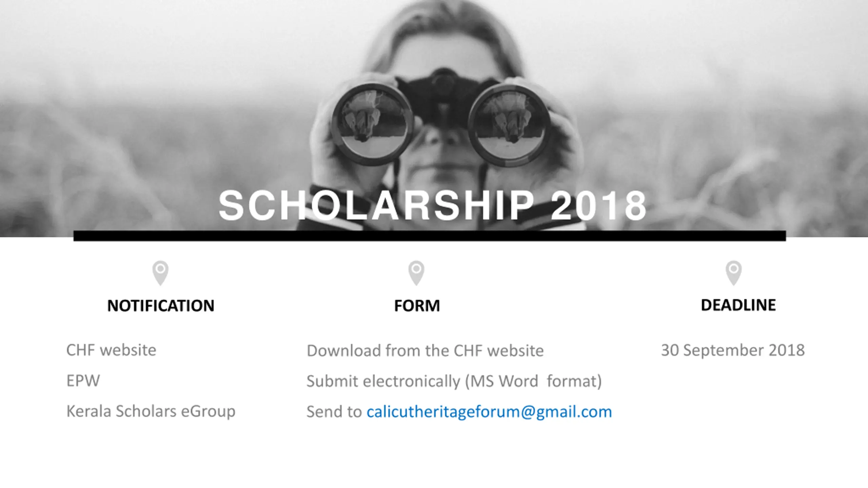Screen dimensions: 868x488
Task: Click the Download from the CHF website line
Action: 425,351
